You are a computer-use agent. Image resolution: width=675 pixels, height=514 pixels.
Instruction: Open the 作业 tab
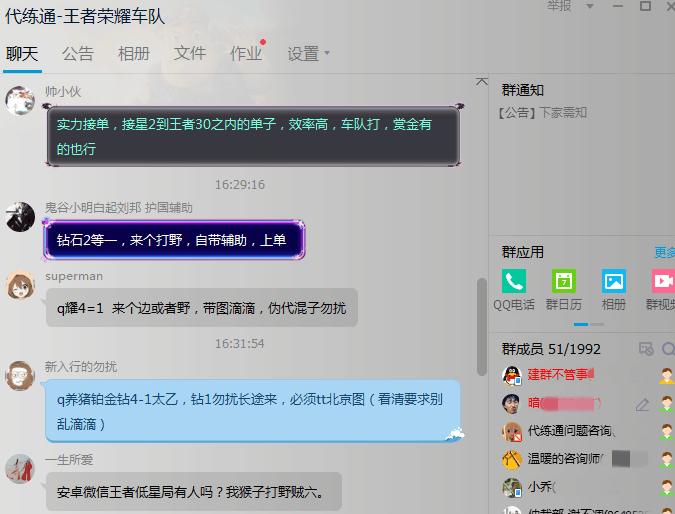pyautogui.click(x=246, y=54)
